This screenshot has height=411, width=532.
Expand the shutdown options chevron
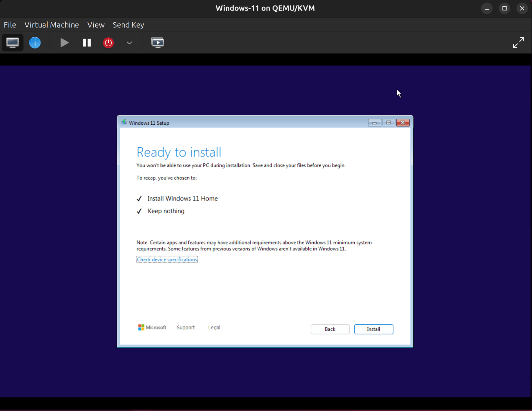click(129, 43)
